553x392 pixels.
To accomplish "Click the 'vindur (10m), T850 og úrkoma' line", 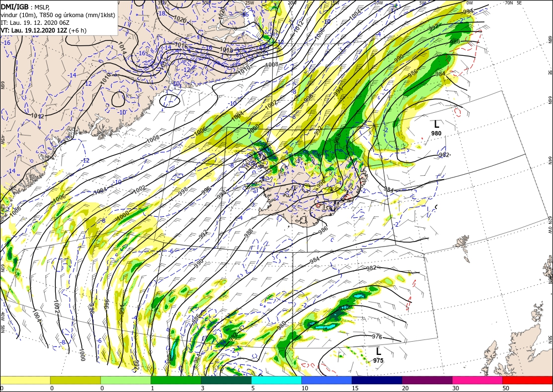I will pyautogui.click(x=58, y=15).
